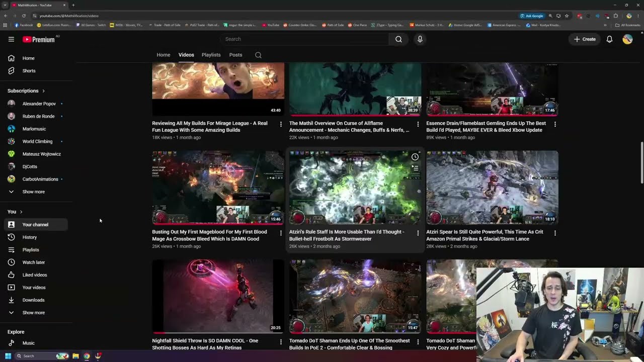This screenshot has width=644, height=362.
Task: Open options menu for Busting Out Mageblood video
Action: 281,233
